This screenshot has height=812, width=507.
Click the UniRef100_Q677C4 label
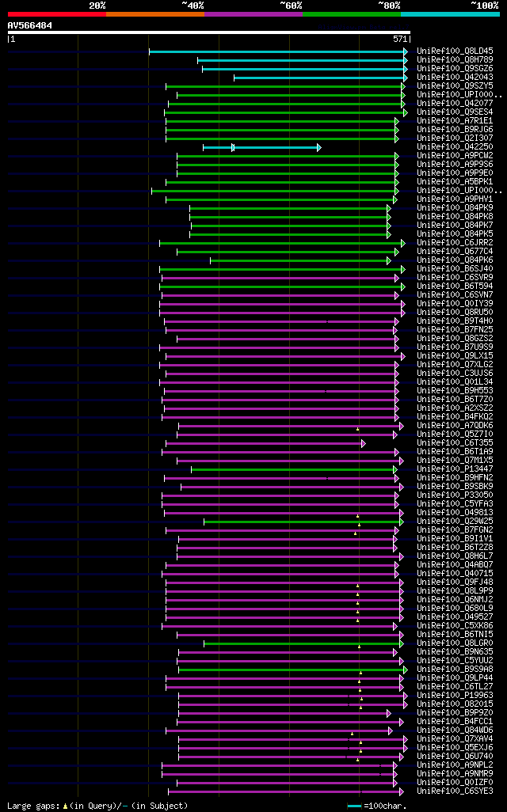click(456, 251)
